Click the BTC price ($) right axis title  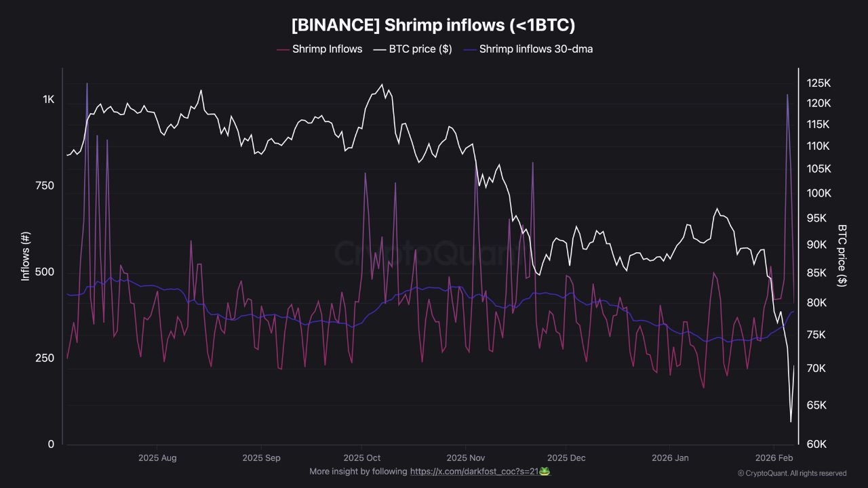tap(842, 256)
